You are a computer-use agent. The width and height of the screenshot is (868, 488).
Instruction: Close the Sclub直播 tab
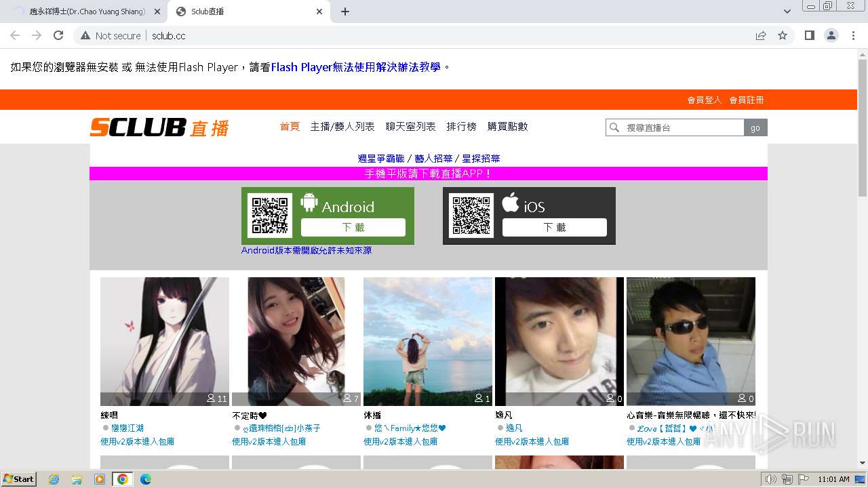tap(319, 12)
